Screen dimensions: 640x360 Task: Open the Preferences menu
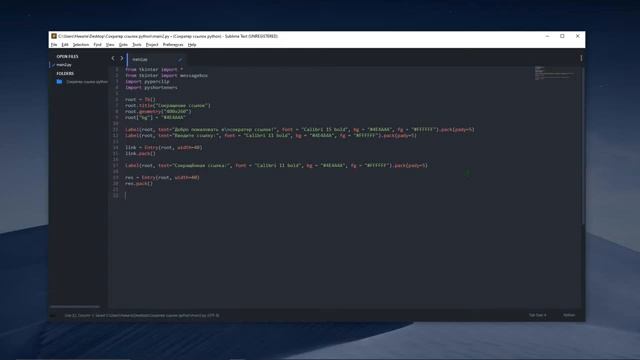173,44
